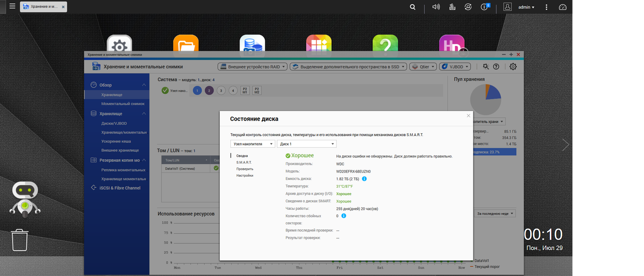Click the Qtier button
Image resolution: width=644 pixels, height=276 pixels.
tap(423, 67)
